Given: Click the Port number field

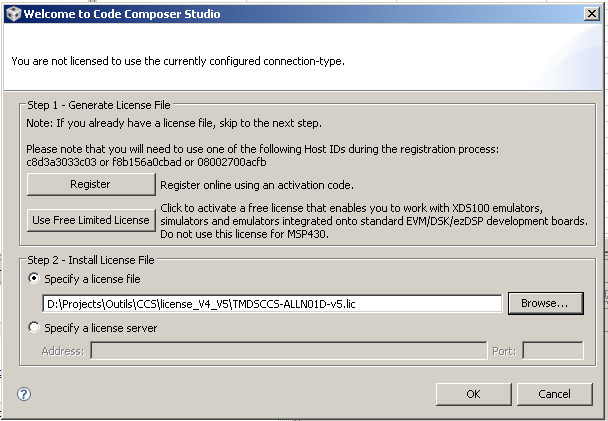Looking at the screenshot, I should pyautogui.click(x=553, y=350).
